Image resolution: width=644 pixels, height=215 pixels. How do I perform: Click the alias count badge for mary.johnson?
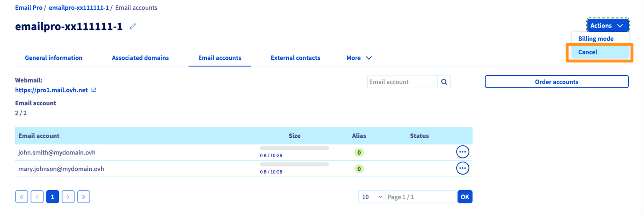tap(359, 169)
